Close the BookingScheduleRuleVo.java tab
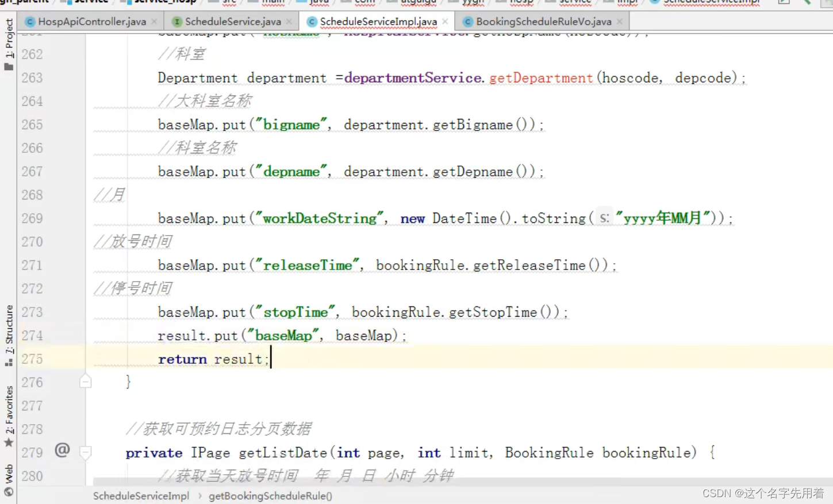This screenshot has width=833, height=504. click(619, 22)
